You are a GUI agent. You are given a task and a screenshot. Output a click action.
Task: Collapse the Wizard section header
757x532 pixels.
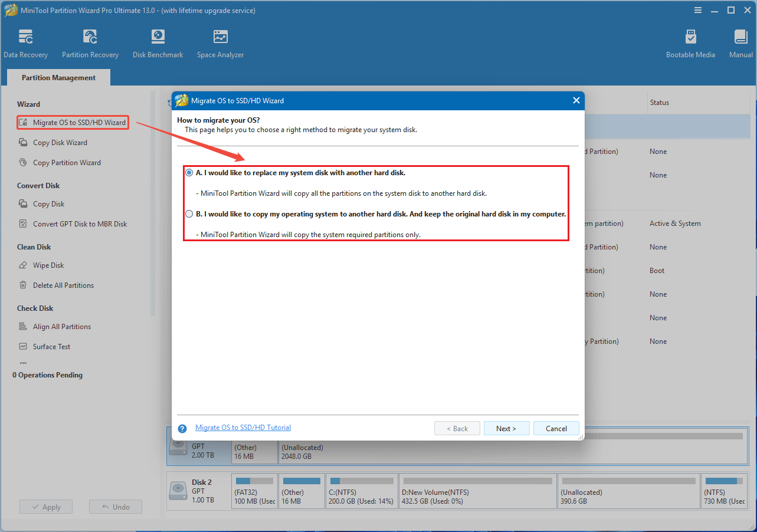tap(28, 104)
